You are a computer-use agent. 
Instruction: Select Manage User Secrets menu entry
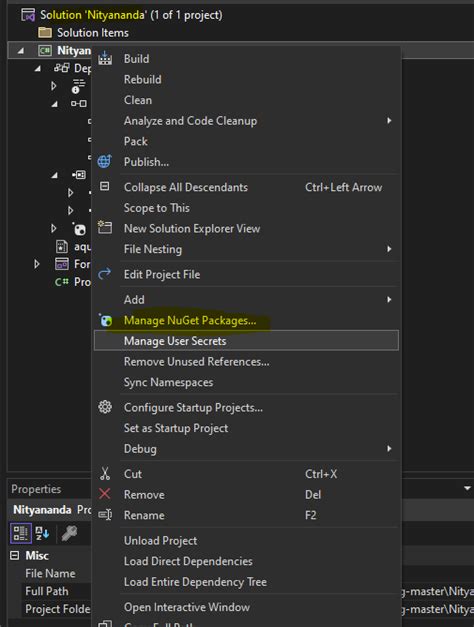(246, 341)
